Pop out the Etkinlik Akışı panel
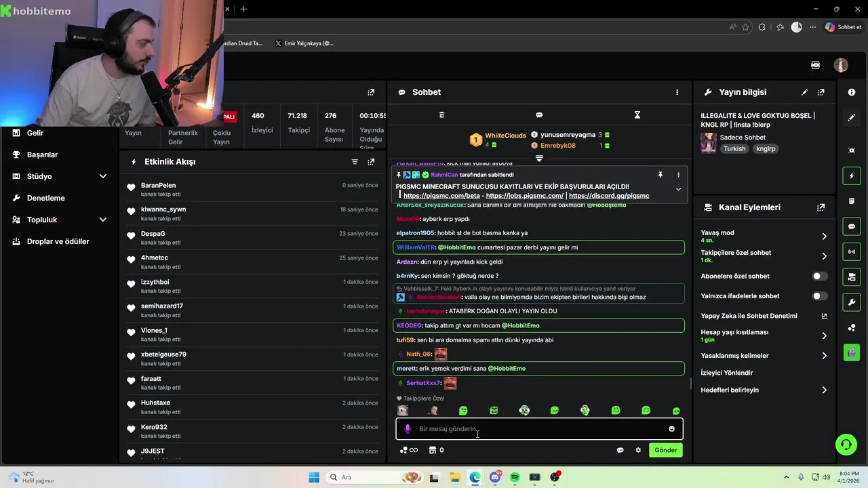The image size is (868, 488). pos(371,162)
